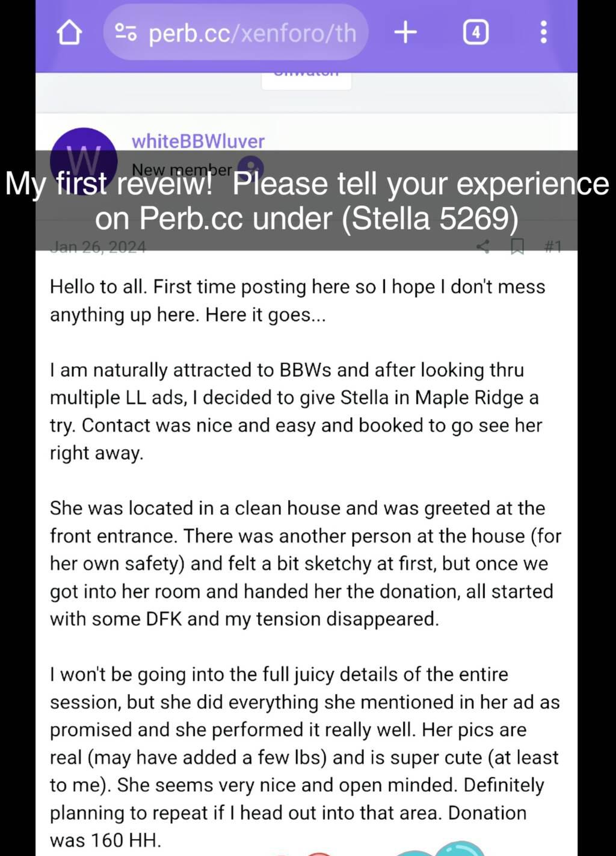The width and height of the screenshot is (616, 856).
Task: Visit whiteBBWluver username link
Action: pyautogui.click(x=198, y=141)
